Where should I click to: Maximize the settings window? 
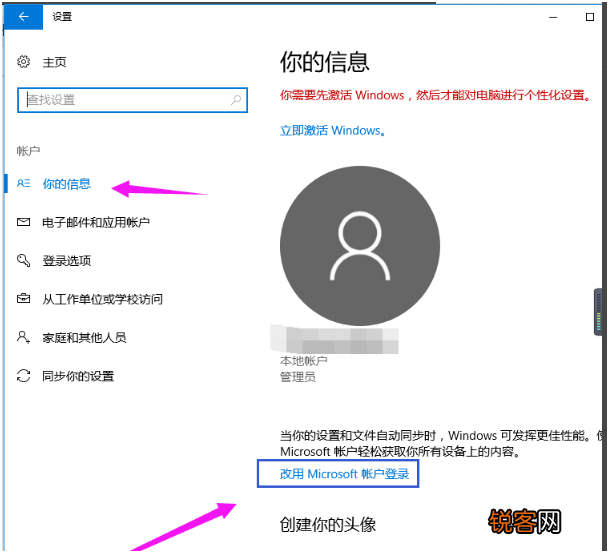click(x=590, y=17)
